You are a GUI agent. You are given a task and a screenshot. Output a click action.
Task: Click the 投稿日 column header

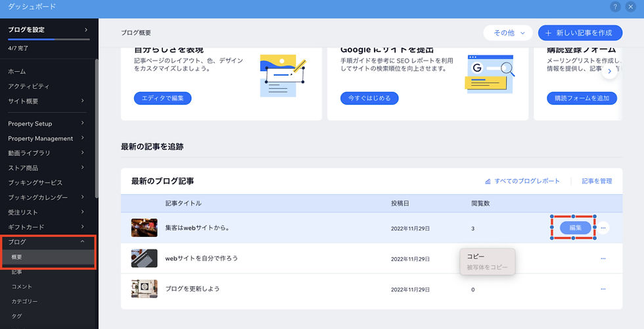click(x=400, y=203)
